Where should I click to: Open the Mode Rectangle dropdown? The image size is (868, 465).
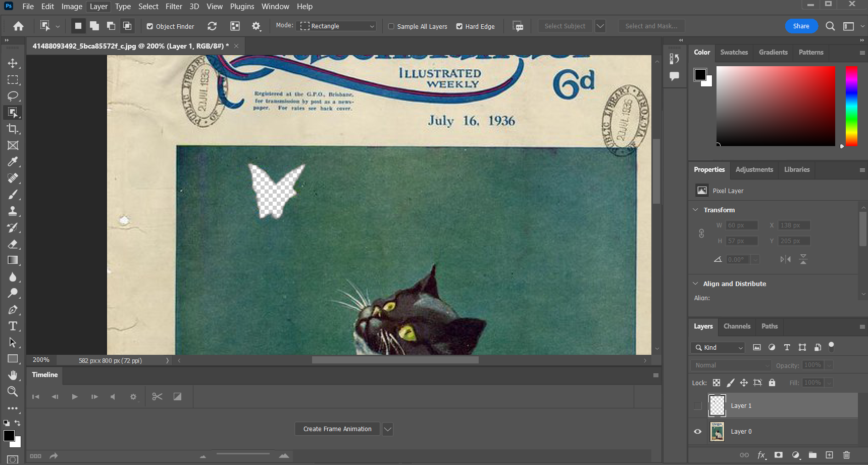pos(337,26)
